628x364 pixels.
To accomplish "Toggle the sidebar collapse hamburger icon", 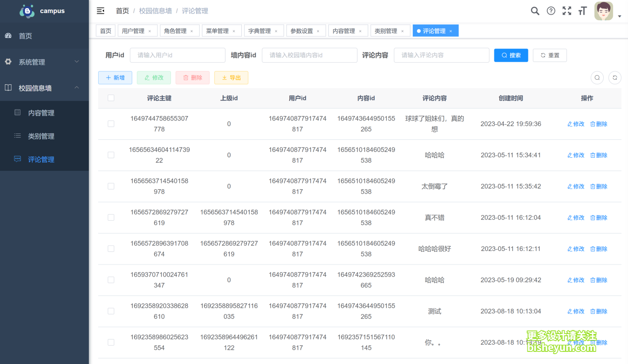I will [x=100, y=11].
